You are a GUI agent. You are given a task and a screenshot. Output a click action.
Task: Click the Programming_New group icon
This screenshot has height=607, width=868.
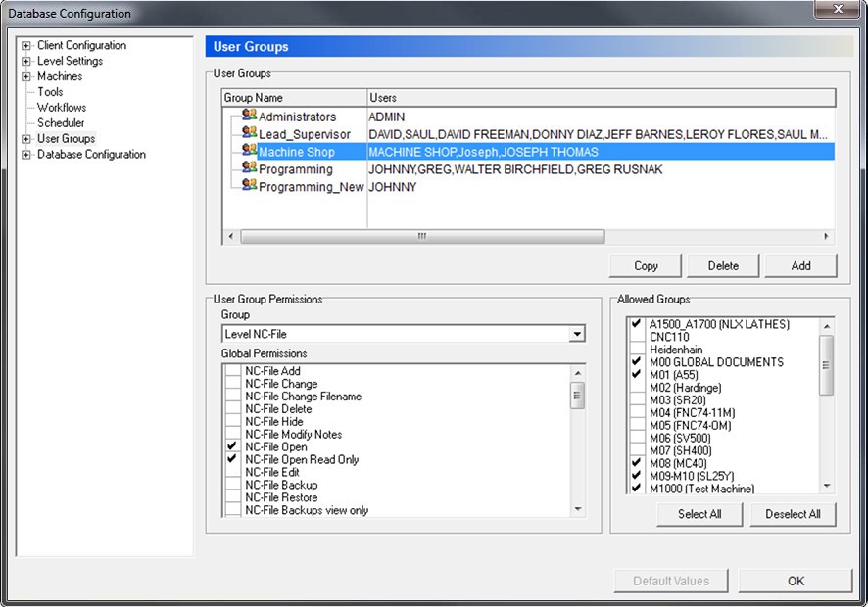tap(250, 185)
